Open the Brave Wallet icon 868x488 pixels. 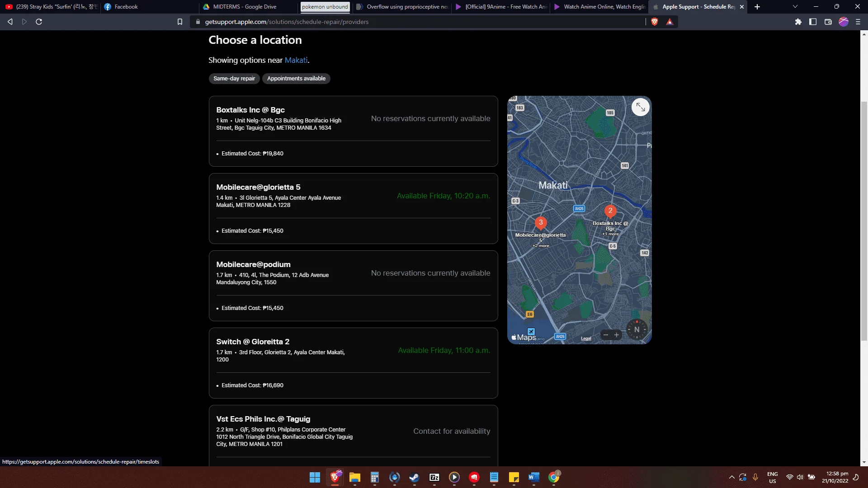[x=828, y=22]
